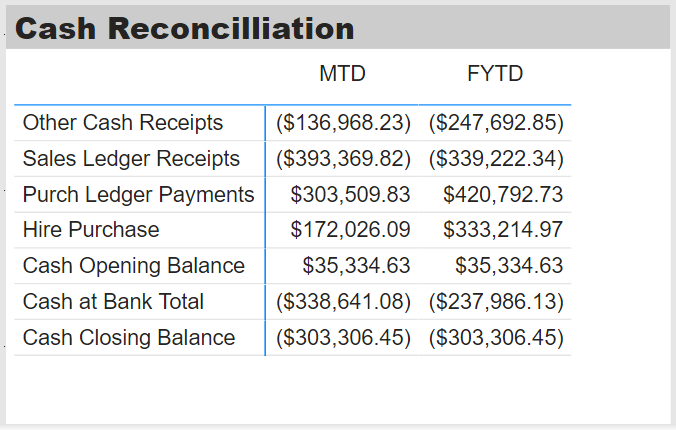Click the FYTD value ($237,986.13)
Screen dimensions: 676x430
(496, 301)
